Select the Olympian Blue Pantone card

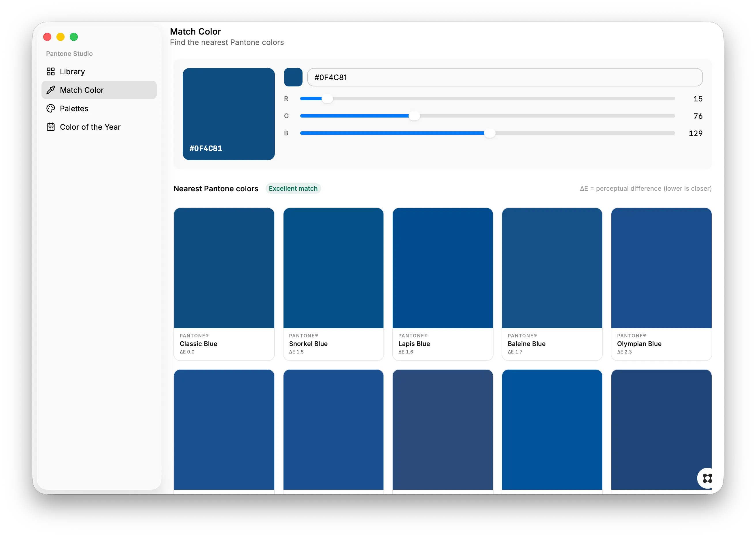pos(661,284)
